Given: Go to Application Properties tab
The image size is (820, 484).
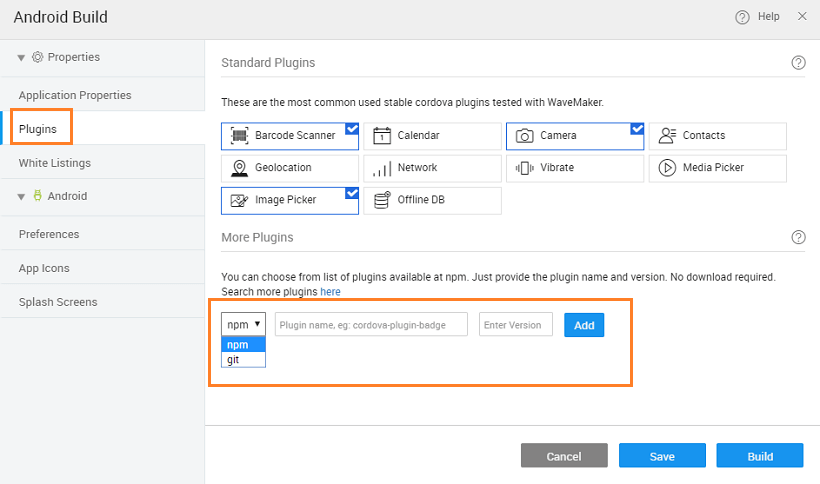Looking at the screenshot, I should coord(75,95).
